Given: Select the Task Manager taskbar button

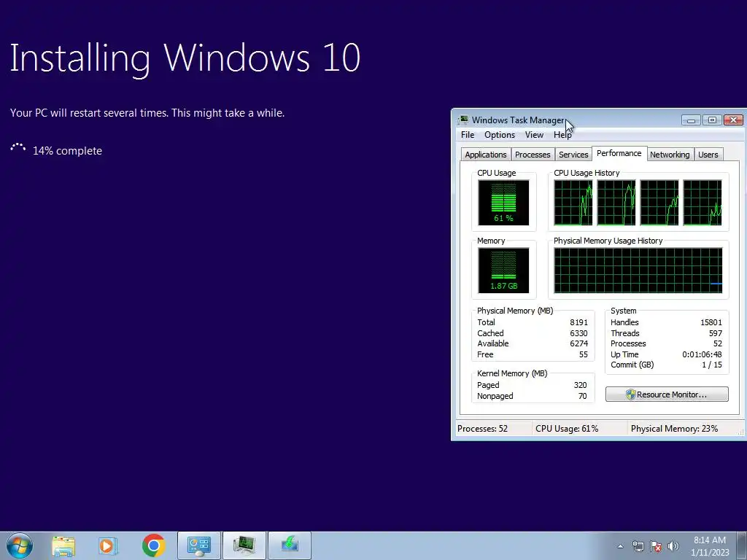Looking at the screenshot, I should click(x=244, y=545).
